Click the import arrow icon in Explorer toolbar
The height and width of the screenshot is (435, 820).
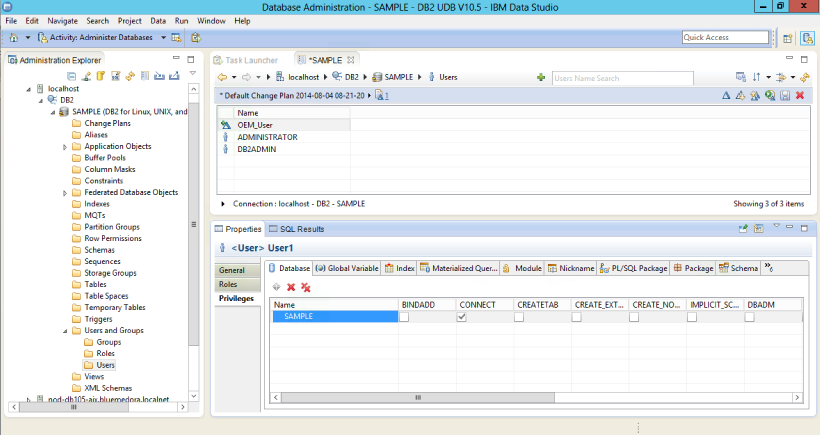coord(160,76)
